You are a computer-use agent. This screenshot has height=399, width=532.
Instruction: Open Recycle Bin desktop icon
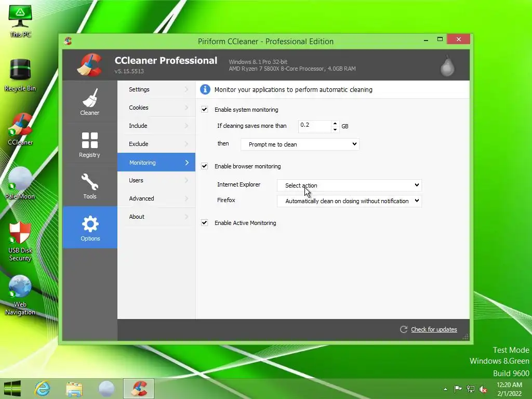(x=20, y=75)
